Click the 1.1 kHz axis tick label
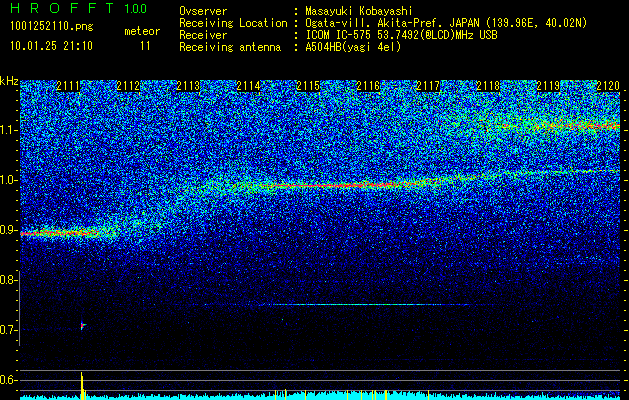The width and height of the screenshot is (629, 400). click(x=8, y=130)
